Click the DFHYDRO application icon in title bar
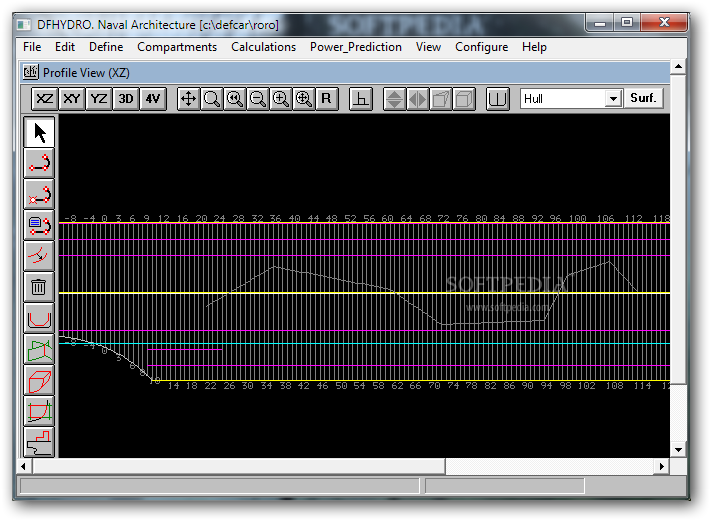Screen dimensions: 711x521 coord(24,24)
